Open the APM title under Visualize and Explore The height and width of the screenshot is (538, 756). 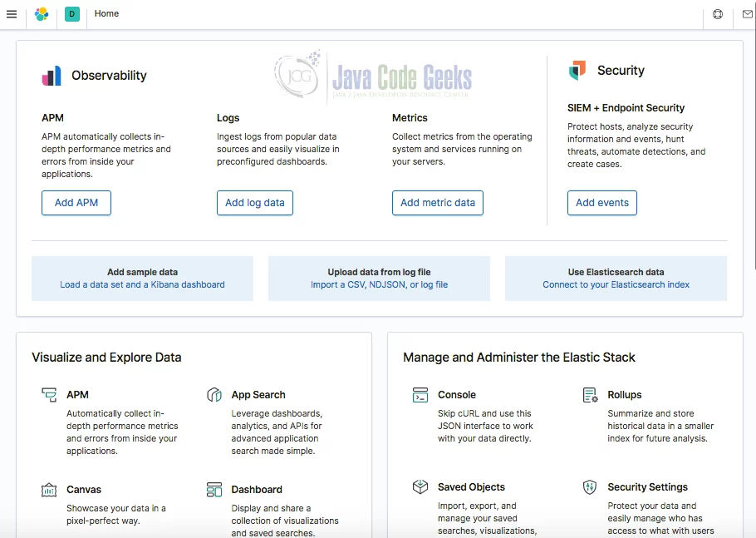[77, 395]
